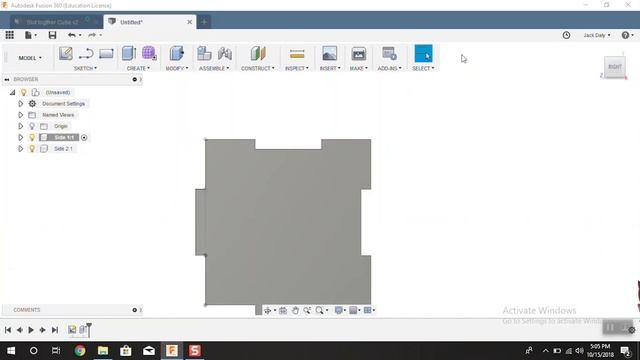Open timeline settings gear icon

631,330
